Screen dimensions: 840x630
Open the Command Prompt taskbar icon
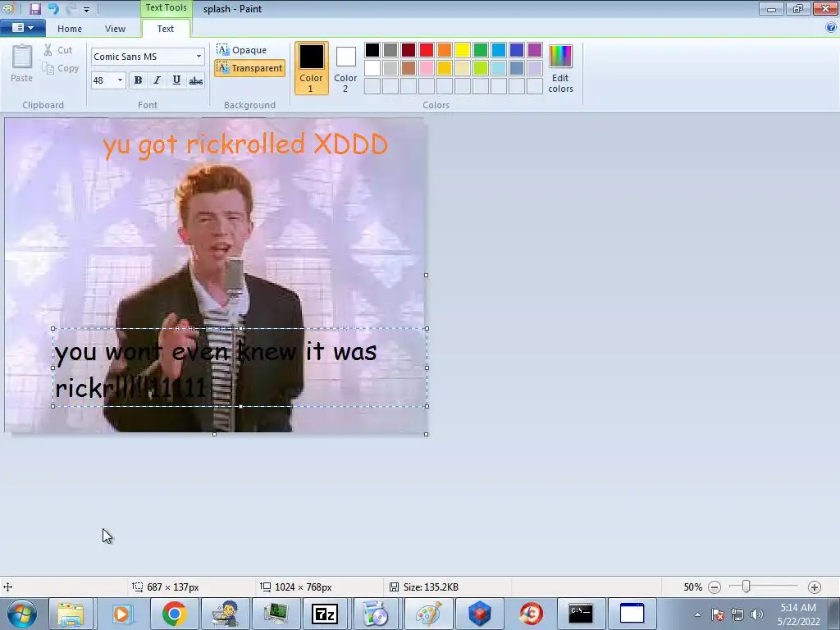581,614
